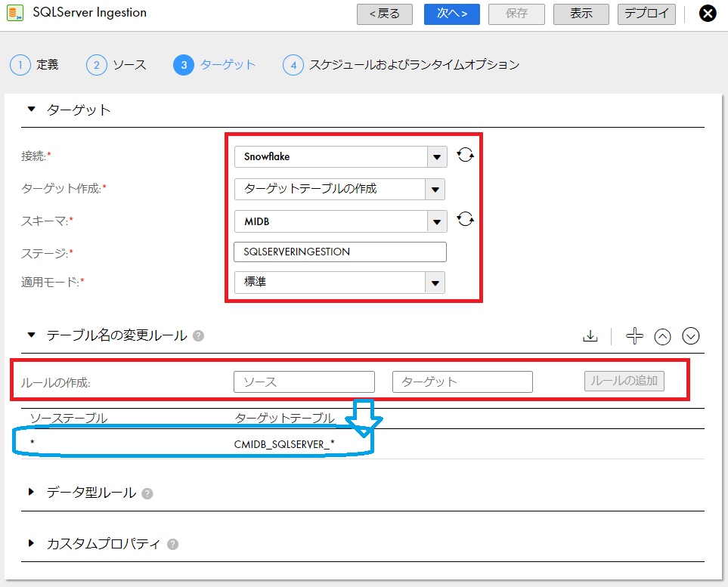Image resolution: width=728 pixels, height=587 pixels.
Task: Click the ターゲットテーブル column header
Action: tap(284, 418)
